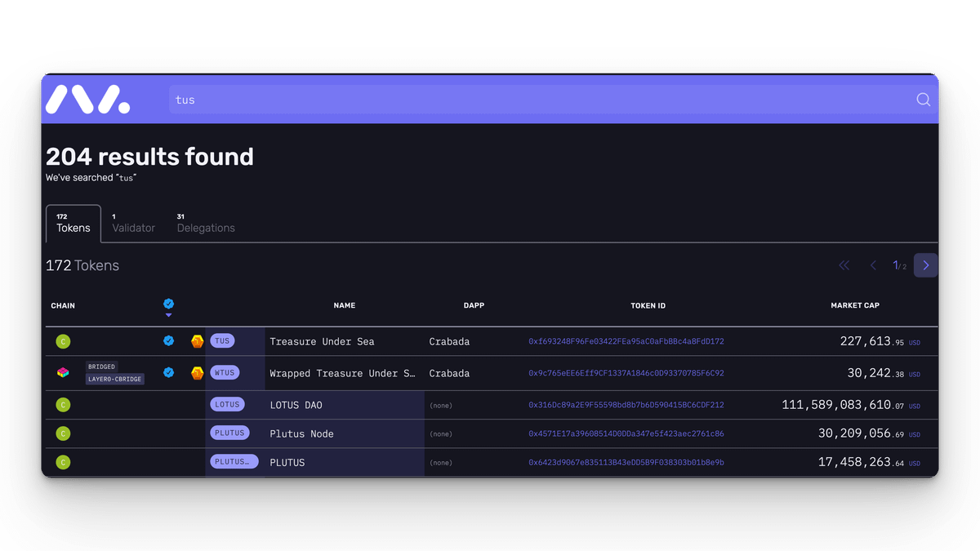This screenshot has width=980, height=551.
Task: Click the C-chain icon in Plutus Node row
Action: click(63, 433)
